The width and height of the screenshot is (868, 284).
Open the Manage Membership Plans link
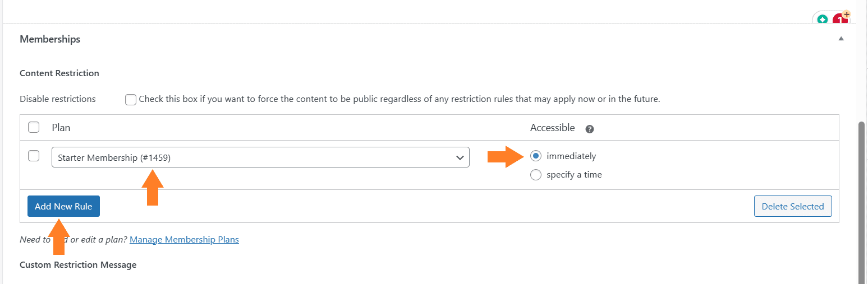[x=184, y=239]
